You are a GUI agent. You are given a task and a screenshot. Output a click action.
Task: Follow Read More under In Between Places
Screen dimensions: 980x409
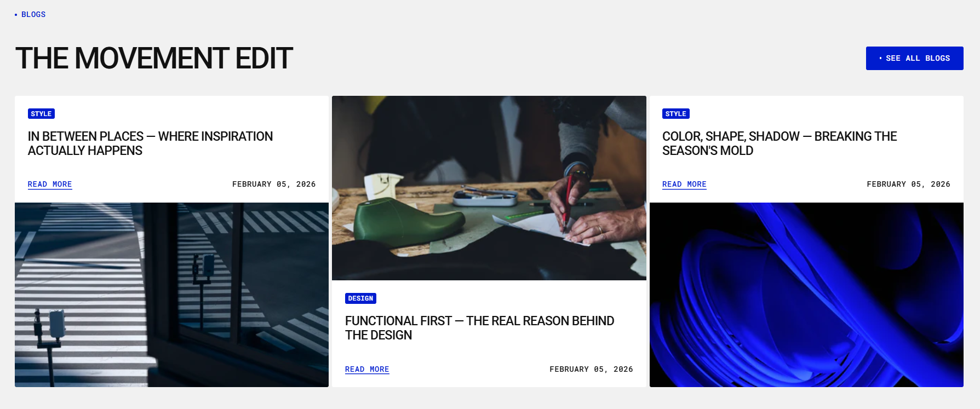[x=50, y=185]
